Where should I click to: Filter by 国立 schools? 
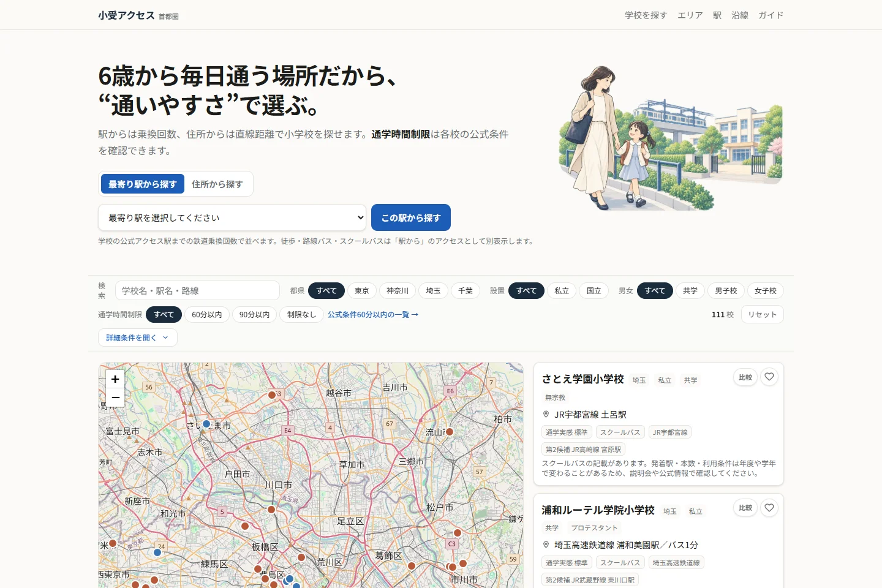pyautogui.click(x=594, y=291)
